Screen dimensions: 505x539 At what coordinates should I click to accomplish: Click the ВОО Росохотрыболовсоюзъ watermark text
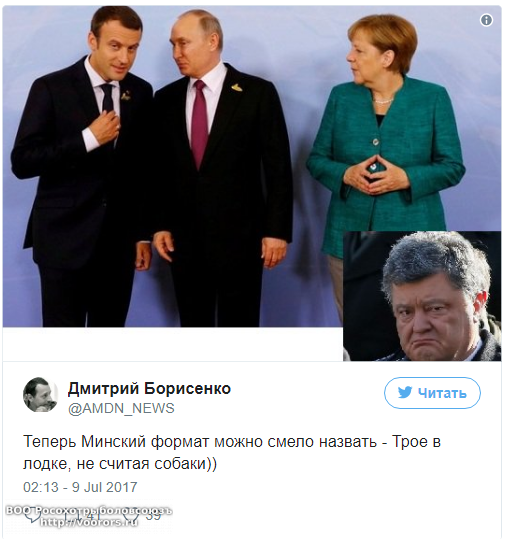[x=89, y=511]
